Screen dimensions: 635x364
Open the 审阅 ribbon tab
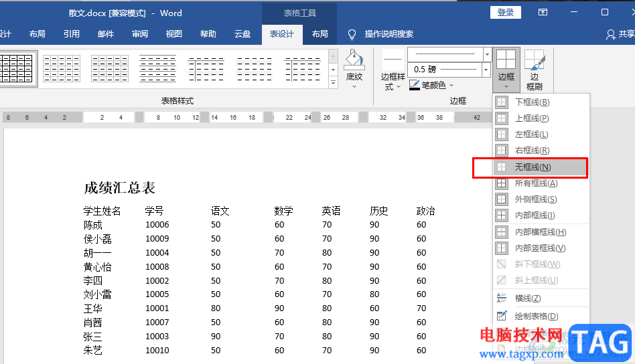pyautogui.click(x=140, y=34)
